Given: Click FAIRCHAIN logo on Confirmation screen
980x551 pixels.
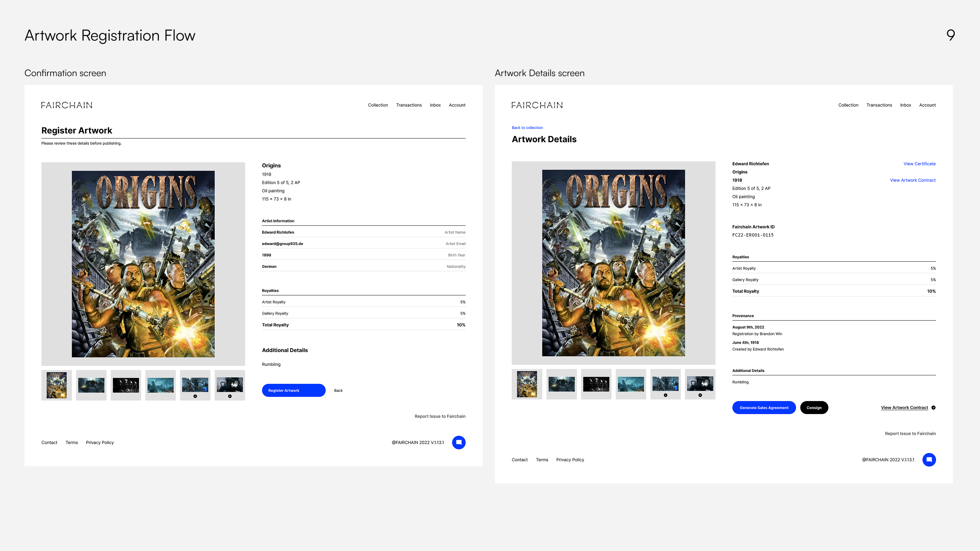Looking at the screenshot, I should coord(67,105).
